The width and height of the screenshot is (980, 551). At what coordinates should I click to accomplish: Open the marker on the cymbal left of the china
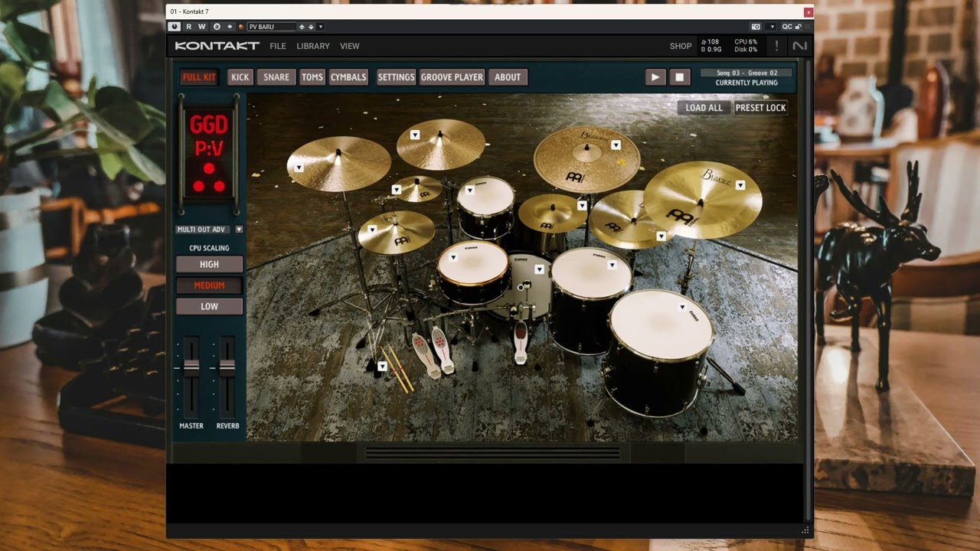661,237
